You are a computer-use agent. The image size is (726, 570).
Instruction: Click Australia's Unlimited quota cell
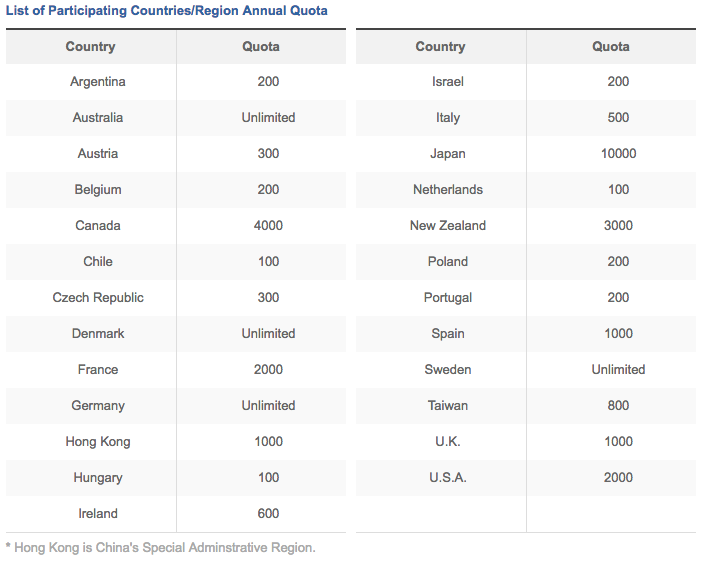[268, 118]
